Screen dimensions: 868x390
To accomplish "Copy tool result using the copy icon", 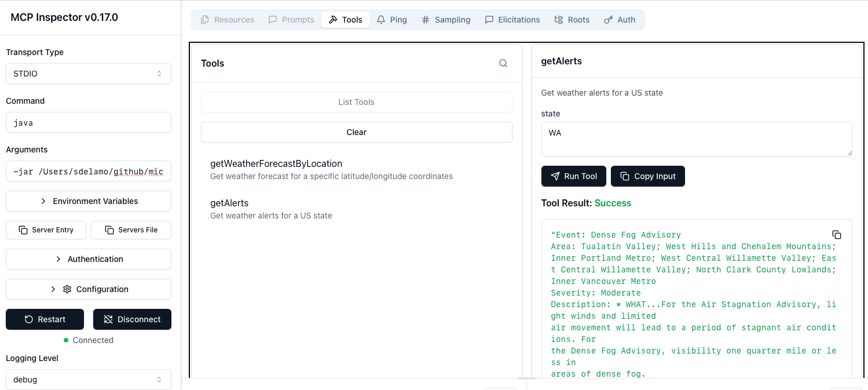I will point(836,235).
